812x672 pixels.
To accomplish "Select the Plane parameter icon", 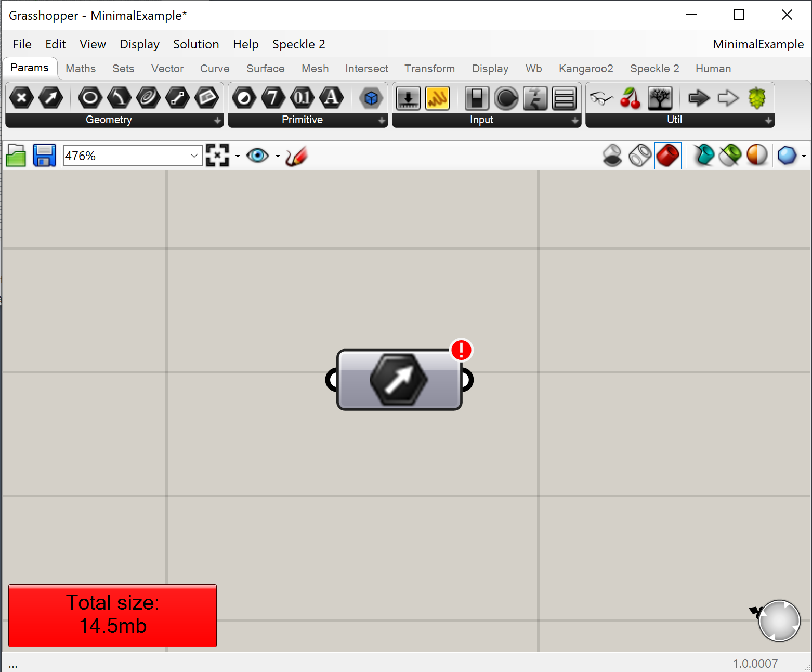I will (206, 98).
